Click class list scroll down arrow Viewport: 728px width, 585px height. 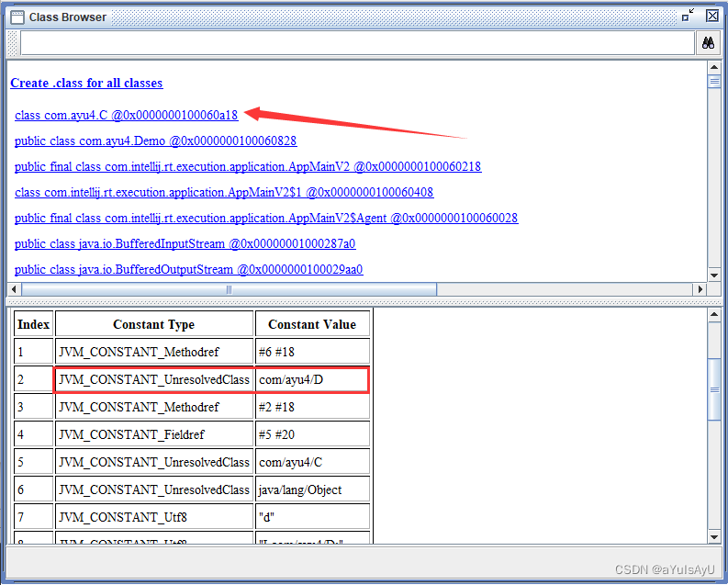pos(714,276)
